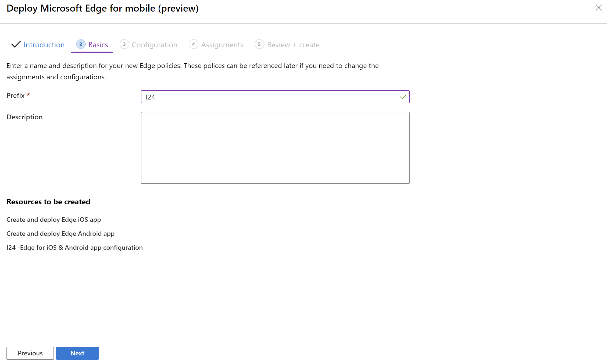Select 'Create and deploy Edge iOS app' text
The image size is (607, 364).
tap(54, 220)
